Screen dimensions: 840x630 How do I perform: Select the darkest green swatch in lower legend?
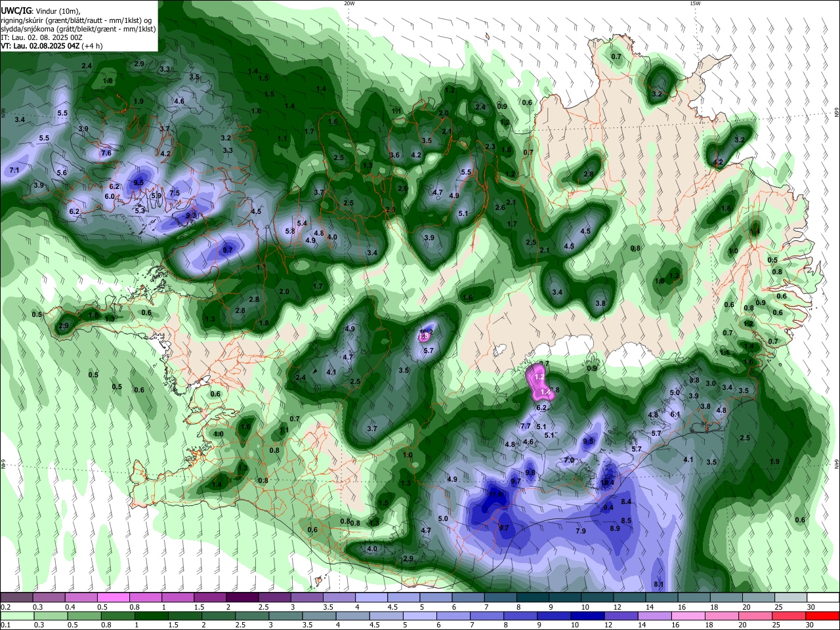[152, 616]
